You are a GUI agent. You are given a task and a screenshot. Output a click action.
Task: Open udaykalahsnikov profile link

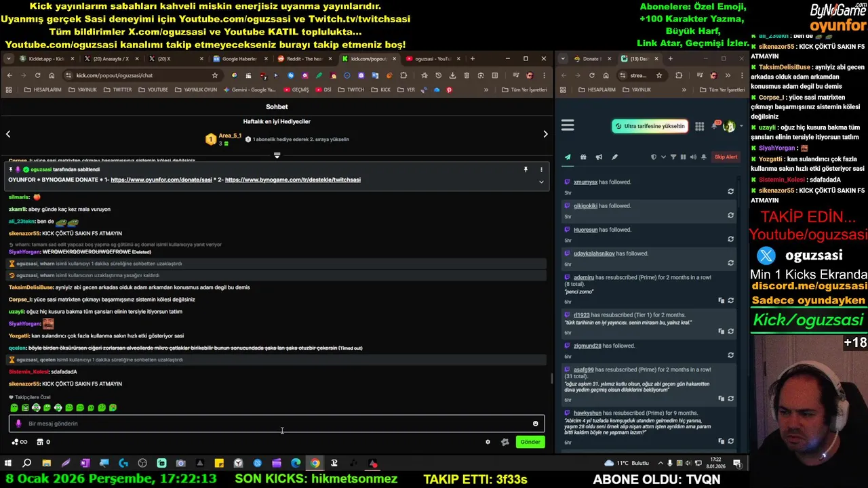click(x=594, y=253)
